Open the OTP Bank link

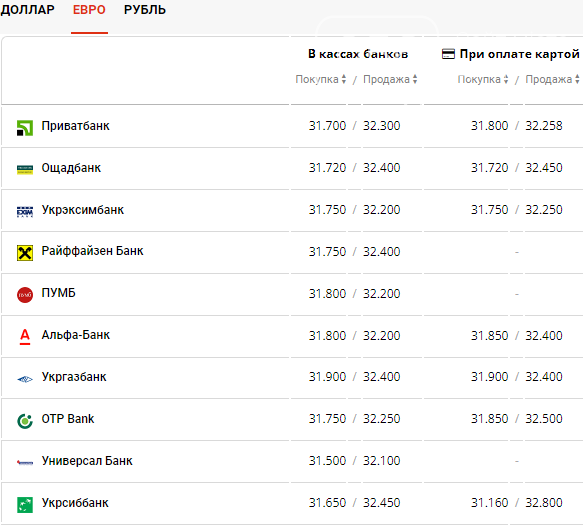(68, 419)
